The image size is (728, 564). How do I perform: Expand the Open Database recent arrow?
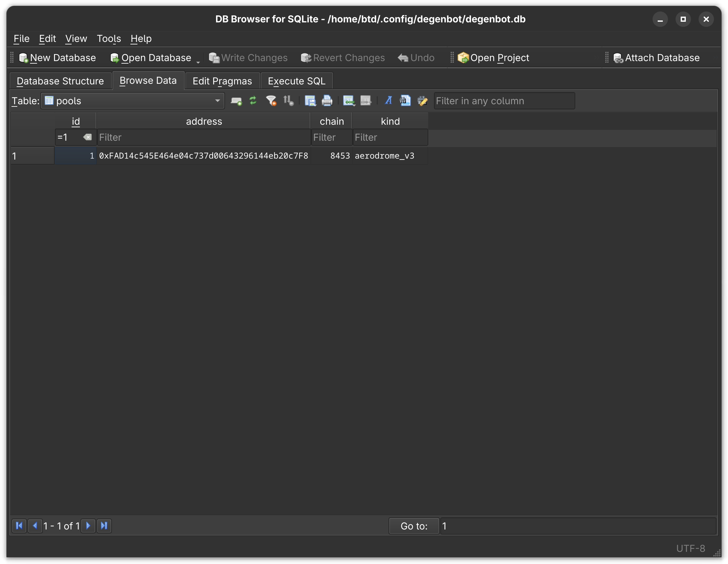click(198, 62)
